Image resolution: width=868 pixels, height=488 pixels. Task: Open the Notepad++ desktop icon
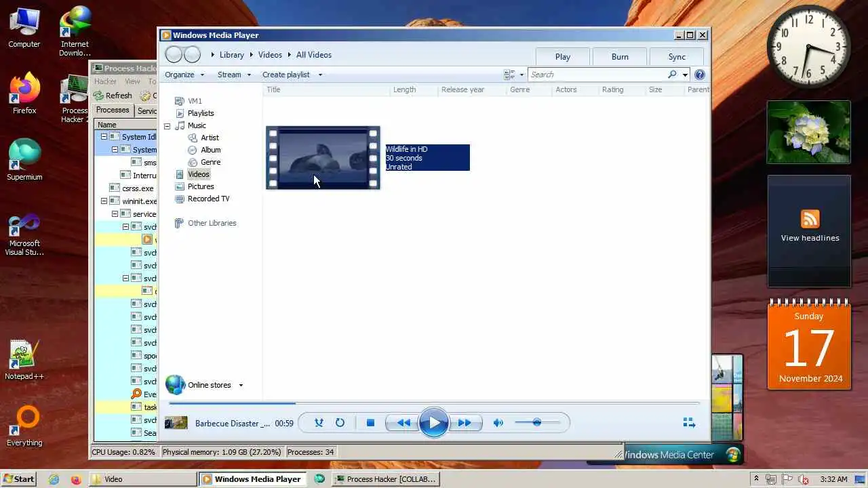[x=24, y=360]
